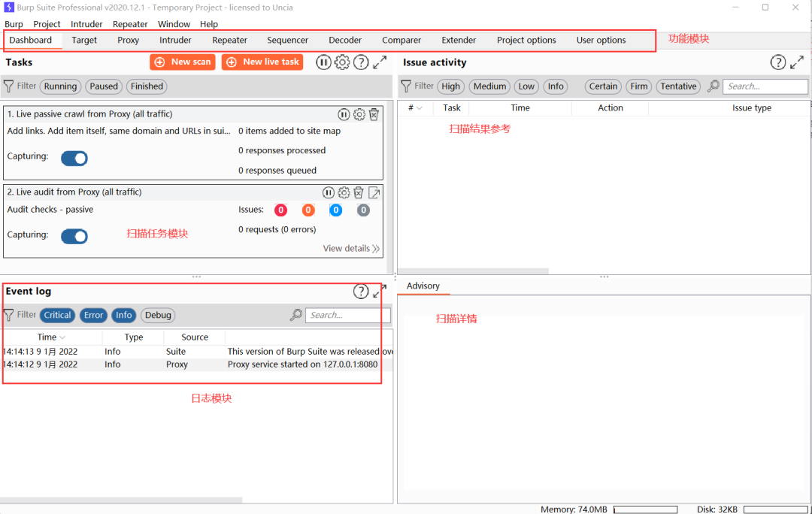
Task: Toggle the Info severity issue filter
Action: [555, 86]
